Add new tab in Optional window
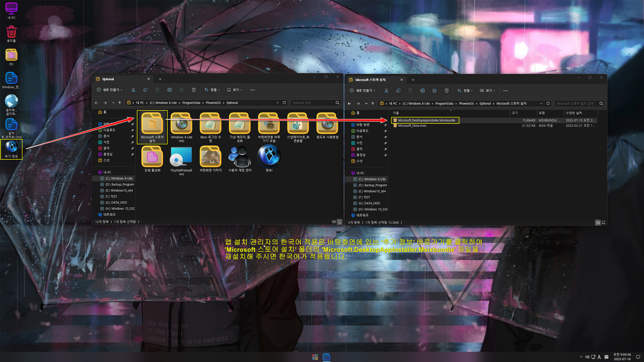The height and width of the screenshot is (362, 644). click(x=160, y=79)
